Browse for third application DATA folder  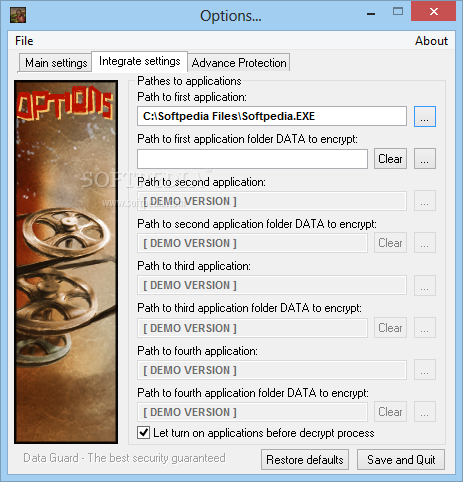coord(425,328)
